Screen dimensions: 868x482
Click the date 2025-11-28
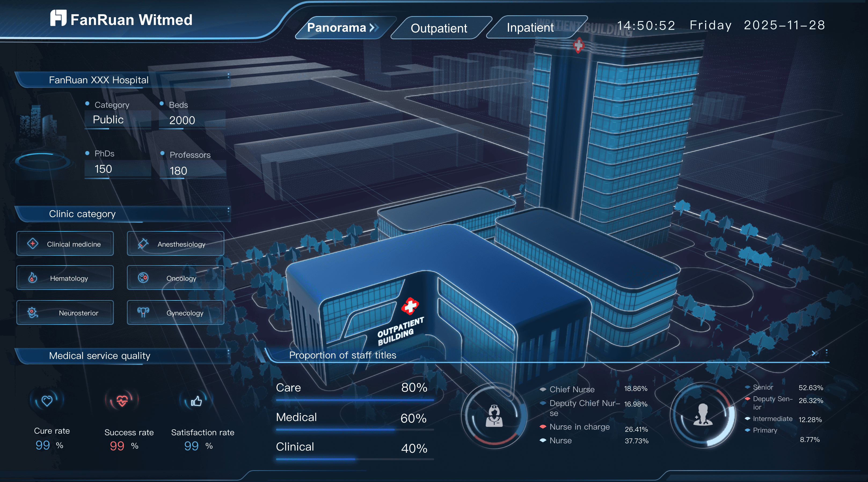(x=785, y=25)
